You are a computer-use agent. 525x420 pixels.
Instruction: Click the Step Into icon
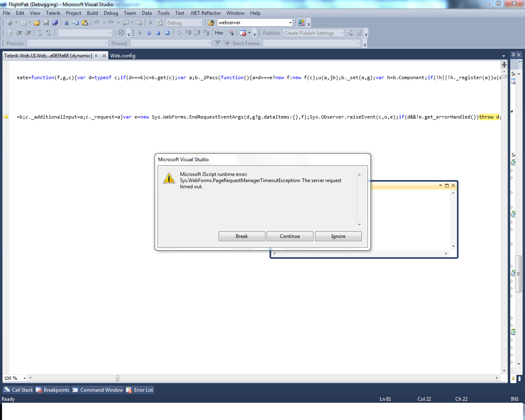(x=188, y=33)
